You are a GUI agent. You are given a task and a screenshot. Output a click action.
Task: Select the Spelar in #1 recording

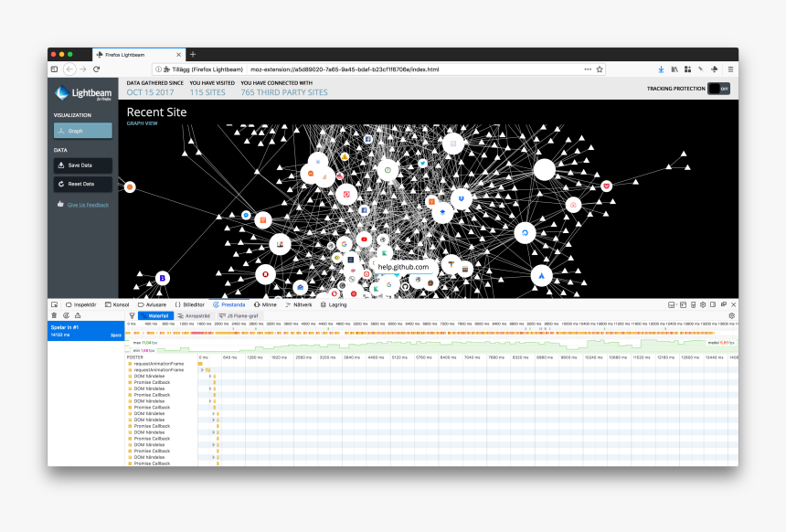tap(86, 331)
